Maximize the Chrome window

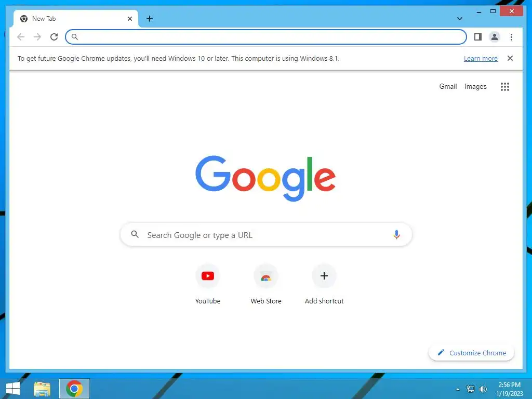click(x=493, y=11)
